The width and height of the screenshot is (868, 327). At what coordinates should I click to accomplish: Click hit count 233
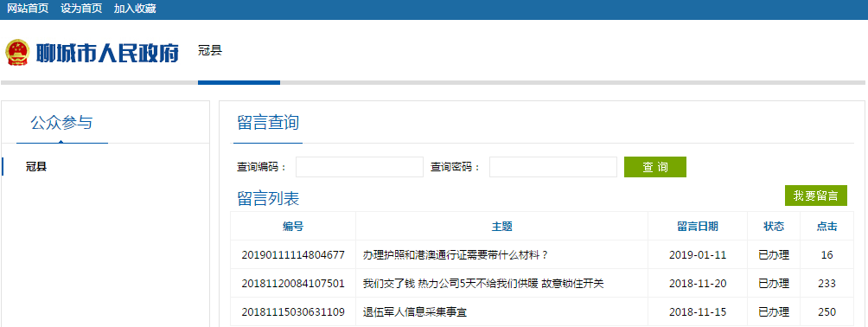point(827,284)
